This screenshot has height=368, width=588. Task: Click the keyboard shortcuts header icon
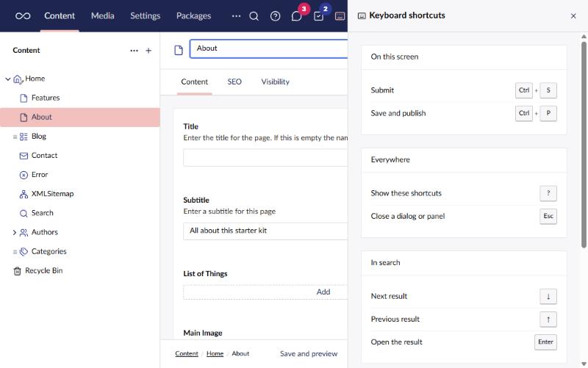(340, 15)
